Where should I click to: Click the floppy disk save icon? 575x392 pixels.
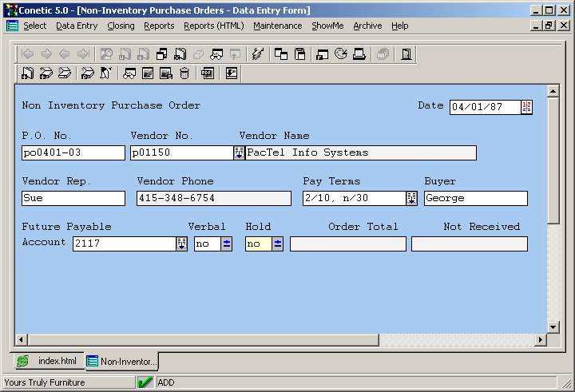click(300, 54)
